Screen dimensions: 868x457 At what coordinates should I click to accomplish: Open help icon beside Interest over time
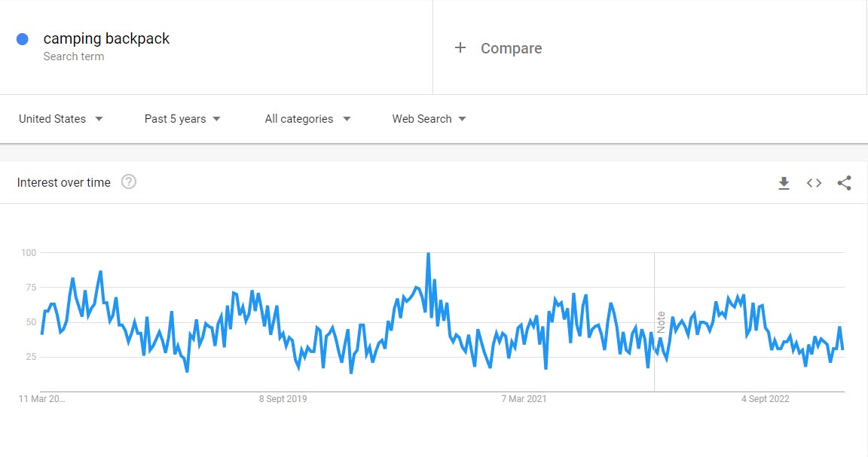tap(129, 182)
